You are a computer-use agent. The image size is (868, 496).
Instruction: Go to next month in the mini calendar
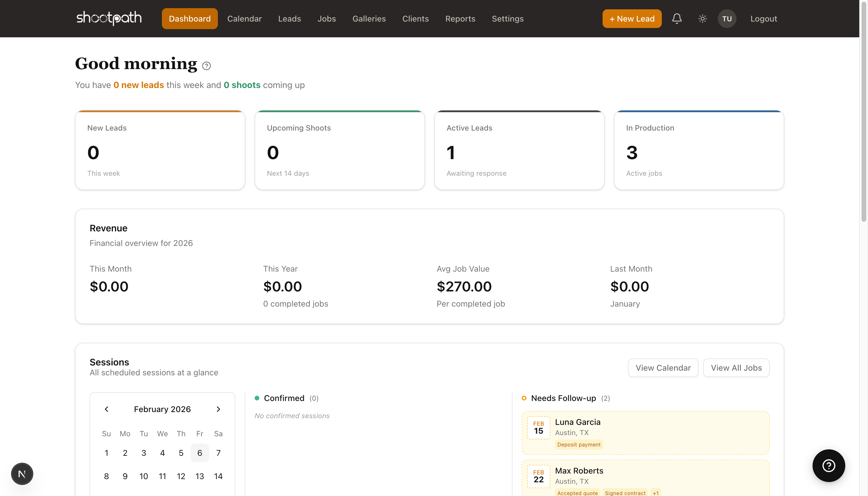click(x=218, y=409)
